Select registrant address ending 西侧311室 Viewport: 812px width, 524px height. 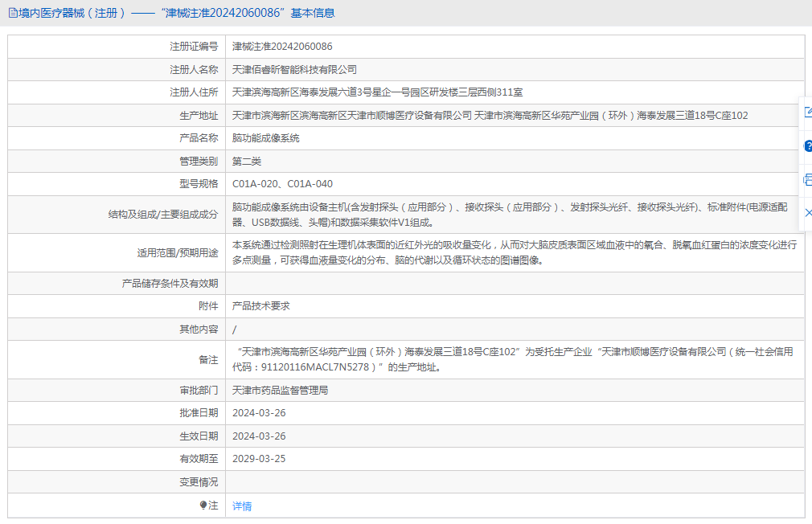coord(377,92)
